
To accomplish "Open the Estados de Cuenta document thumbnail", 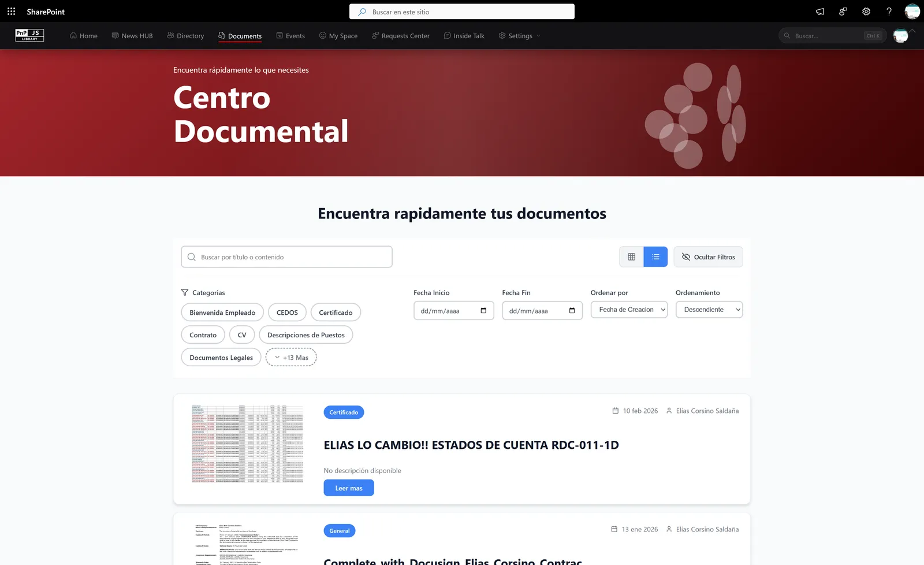I will (x=247, y=444).
